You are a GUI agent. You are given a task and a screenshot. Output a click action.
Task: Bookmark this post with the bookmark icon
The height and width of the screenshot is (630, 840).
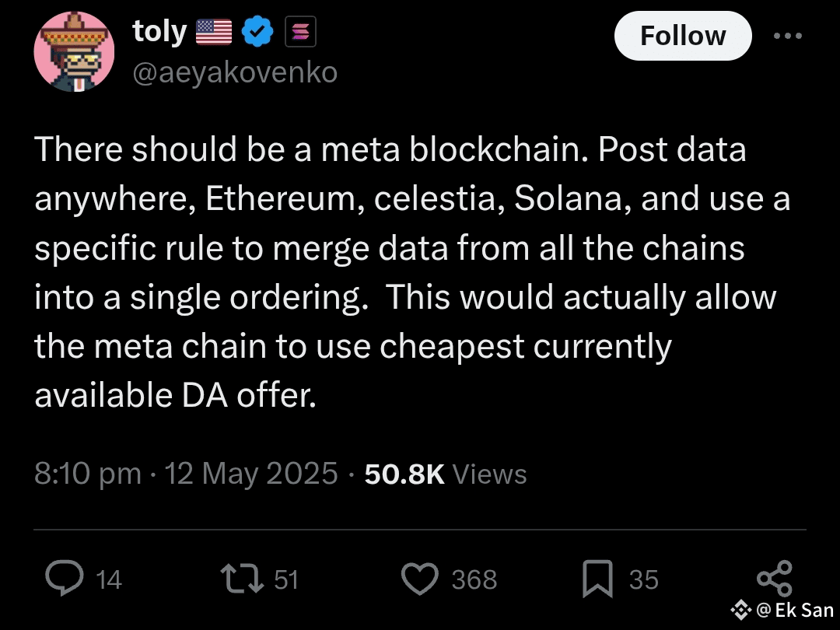pos(599,579)
